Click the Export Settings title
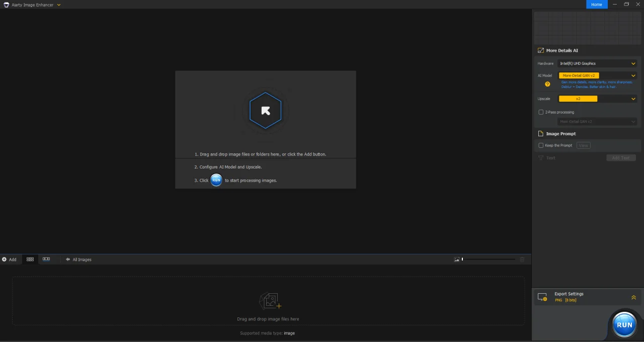 [x=569, y=294]
